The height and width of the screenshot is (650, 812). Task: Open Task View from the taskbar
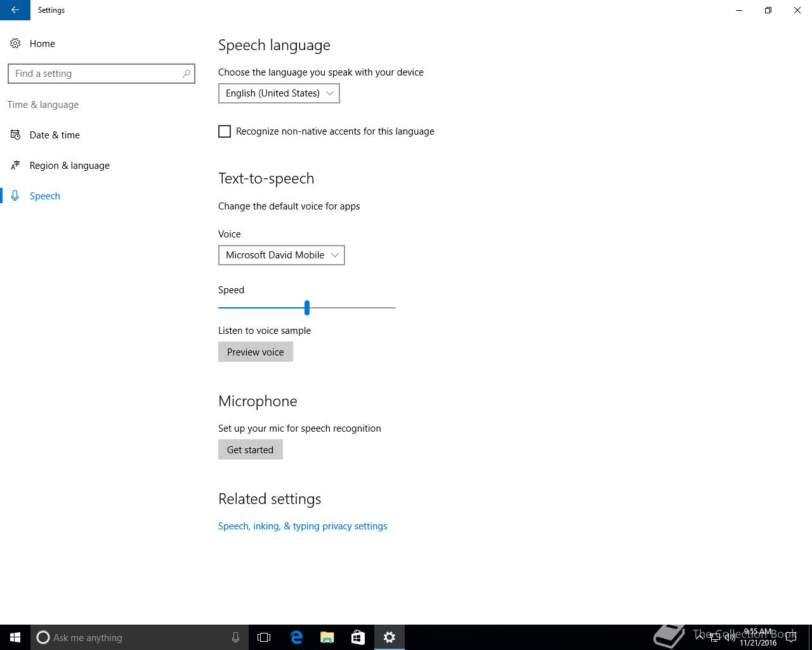[264, 637]
